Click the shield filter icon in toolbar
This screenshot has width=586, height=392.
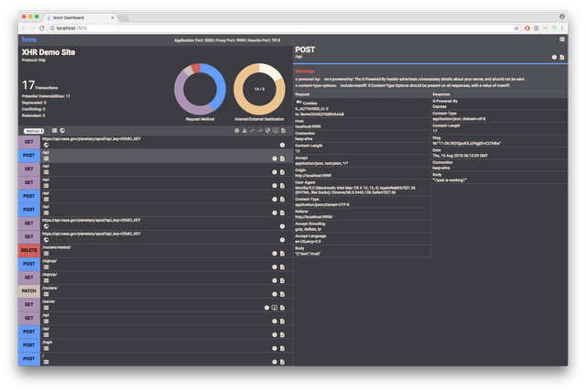(267, 130)
